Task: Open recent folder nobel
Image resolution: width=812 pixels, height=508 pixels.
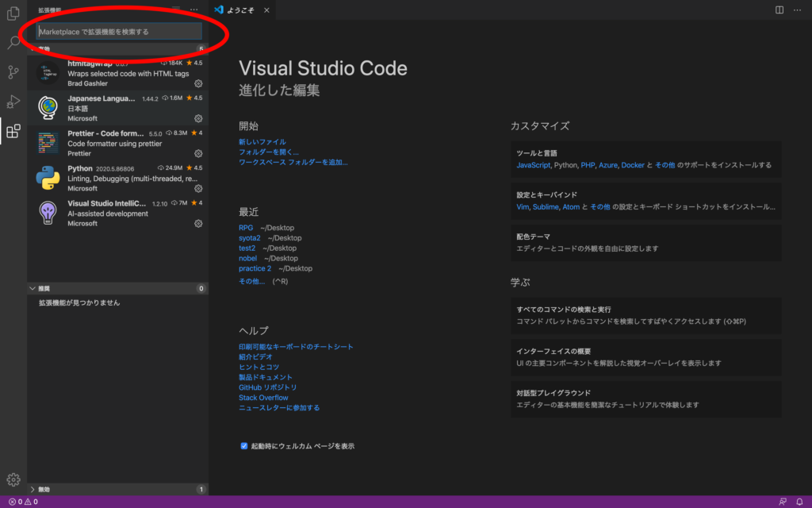Action: click(247, 258)
